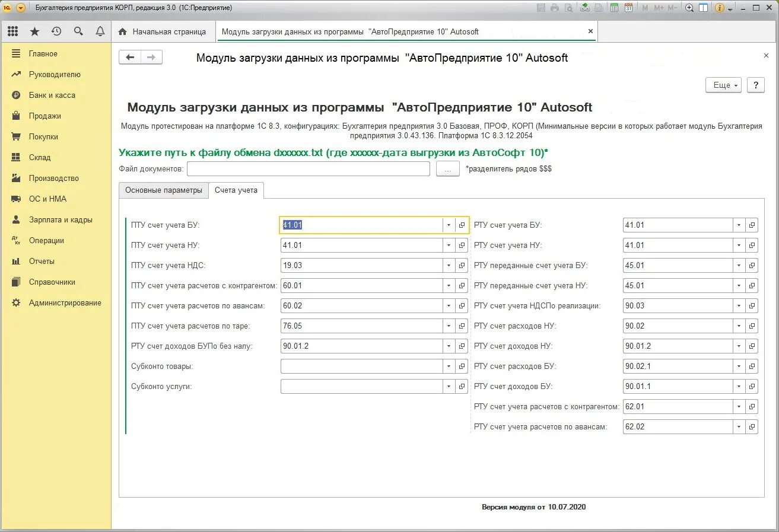Open the Склад section
The height and width of the screenshot is (532, 779).
(x=40, y=158)
